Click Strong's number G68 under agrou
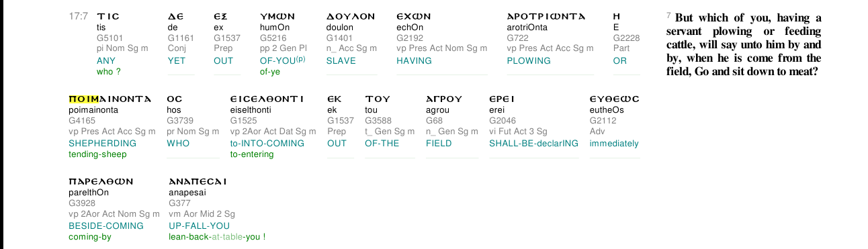Image resolution: width=868 pixels, height=249 pixels. [434, 121]
